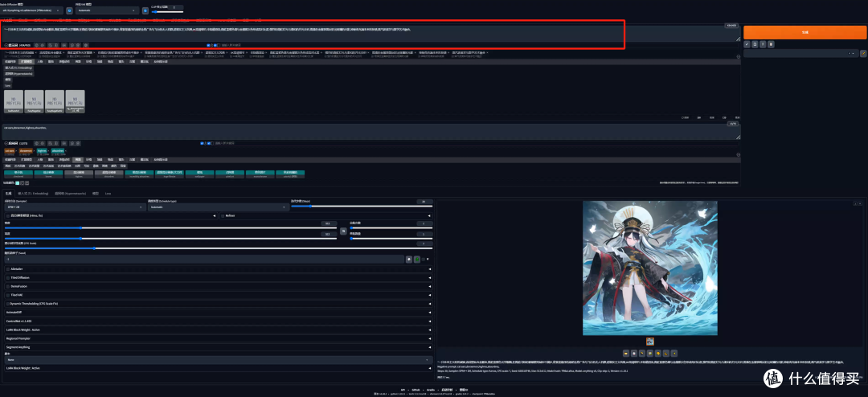Adjust the CFG Scale slider
Viewport: 868px width, 397px height.
(218, 248)
